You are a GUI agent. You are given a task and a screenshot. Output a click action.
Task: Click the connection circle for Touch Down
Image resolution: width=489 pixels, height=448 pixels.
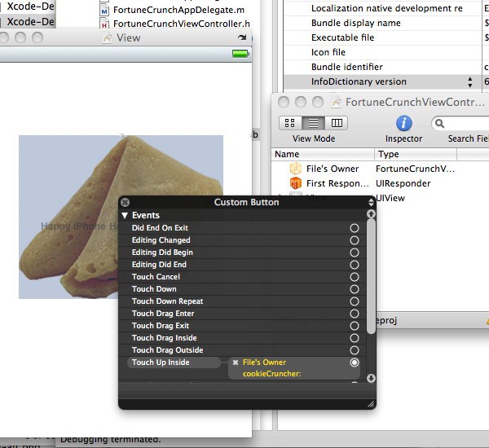point(355,289)
